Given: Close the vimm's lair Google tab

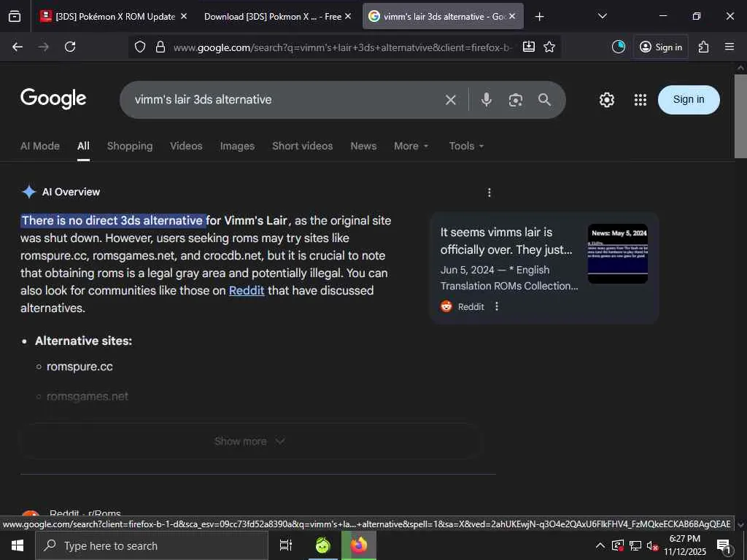Looking at the screenshot, I should coord(511,16).
